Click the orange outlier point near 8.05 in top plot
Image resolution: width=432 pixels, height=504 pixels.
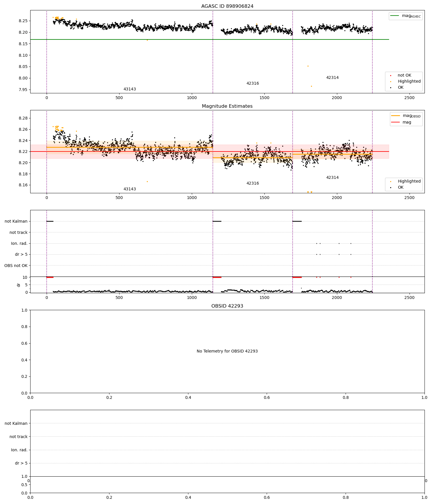pyautogui.click(x=308, y=66)
